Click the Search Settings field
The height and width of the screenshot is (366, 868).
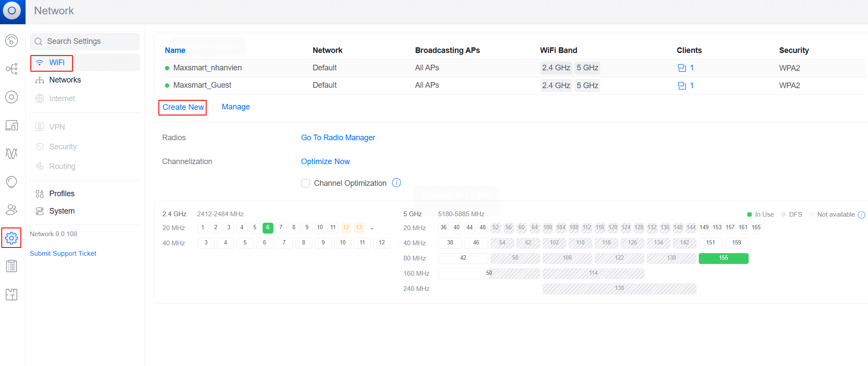[x=85, y=41]
